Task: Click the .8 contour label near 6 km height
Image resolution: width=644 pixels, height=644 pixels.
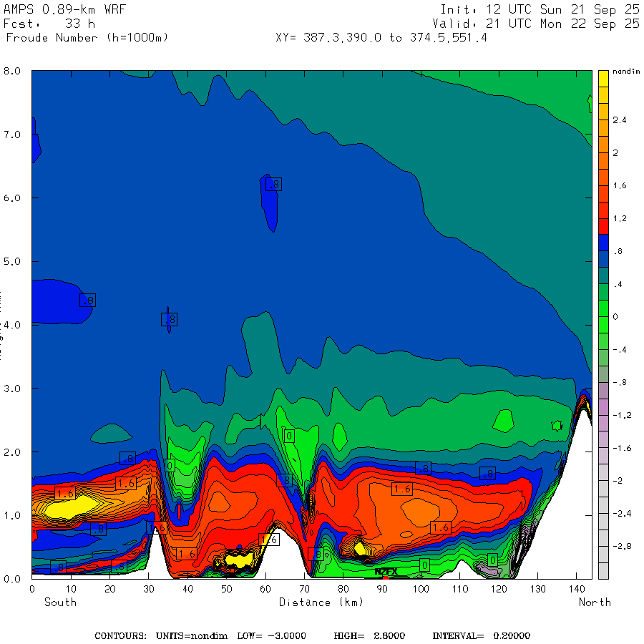Action: tap(273, 185)
